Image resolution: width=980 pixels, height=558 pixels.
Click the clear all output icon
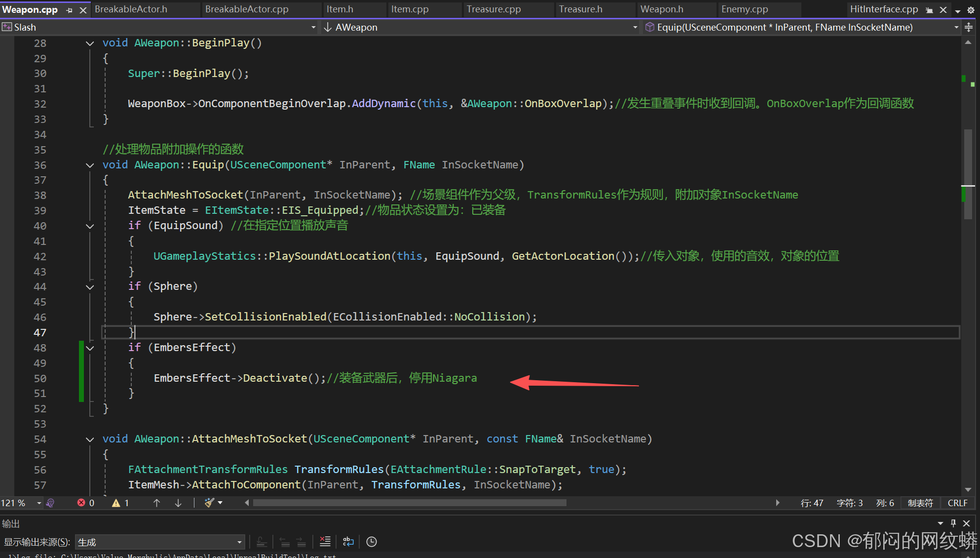(325, 542)
